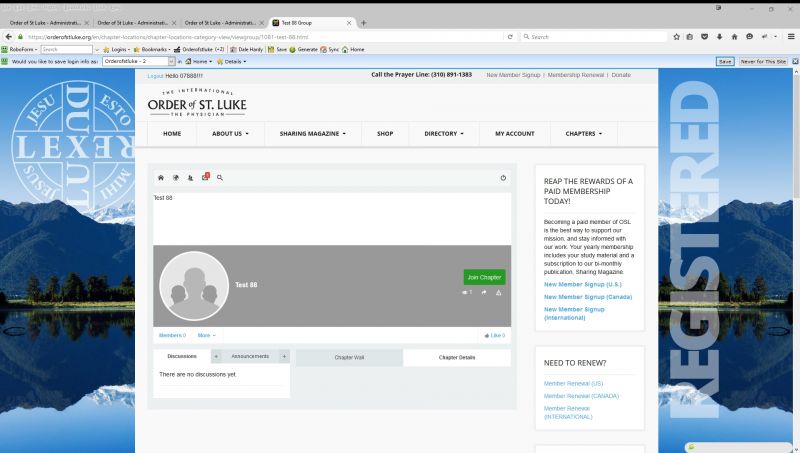Open a new browser tab with plus
The width and height of the screenshot is (800, 453).
point(363,23)
